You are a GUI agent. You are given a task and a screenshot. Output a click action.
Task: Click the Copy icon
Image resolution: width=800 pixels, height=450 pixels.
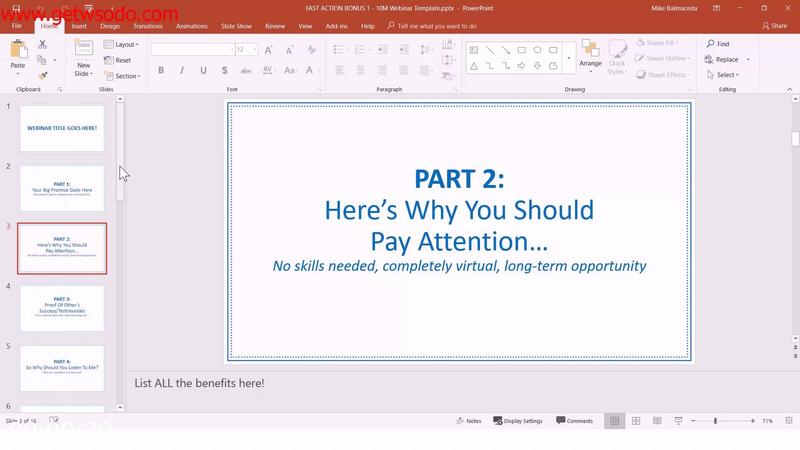[x=42, y=60]
